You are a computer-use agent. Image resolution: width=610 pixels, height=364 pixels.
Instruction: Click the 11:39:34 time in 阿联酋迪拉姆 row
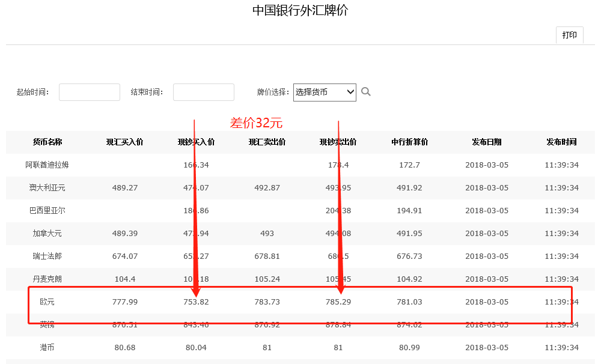[x=561, y=165]
